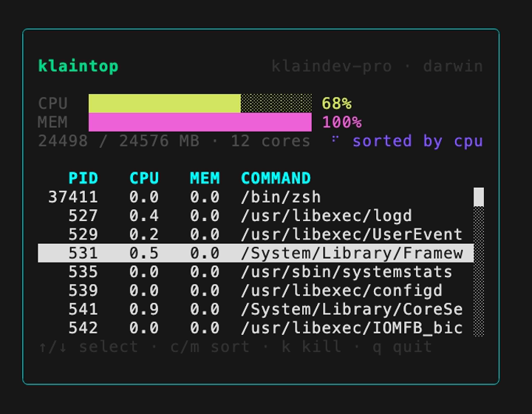Sort by the MEM column header

point(205,178)
